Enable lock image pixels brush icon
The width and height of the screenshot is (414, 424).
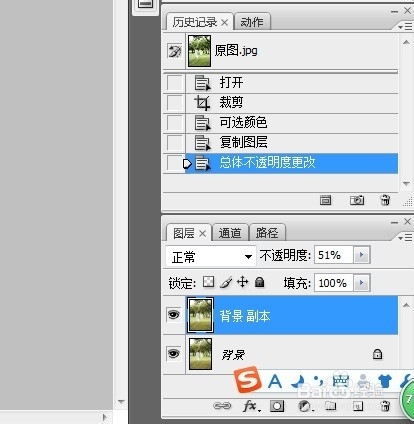tap(226, 282)
